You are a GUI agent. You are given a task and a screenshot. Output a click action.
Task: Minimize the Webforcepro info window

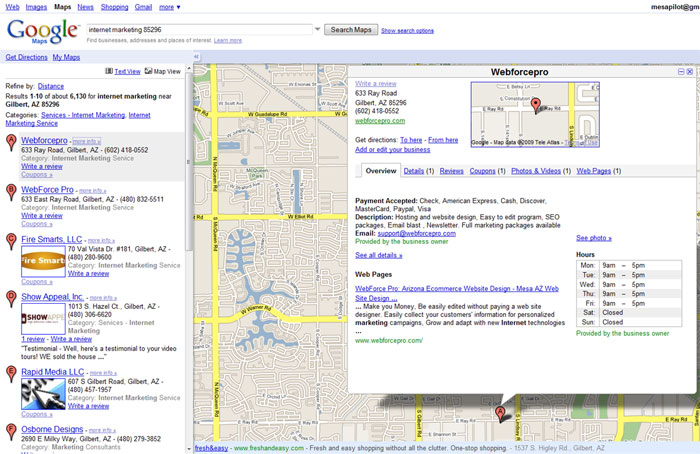point(681,71)
